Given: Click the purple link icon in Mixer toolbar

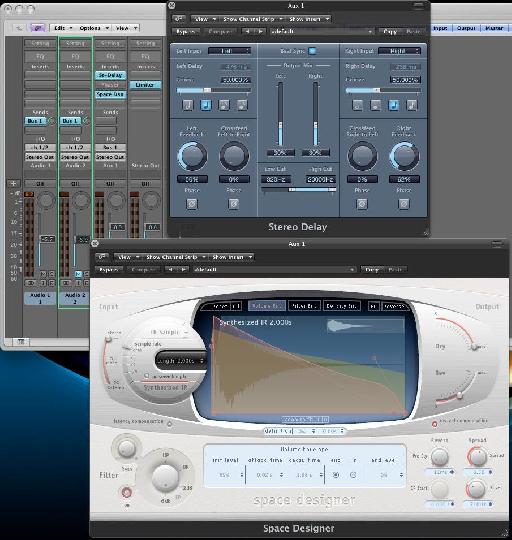Looking at the screenshot, I should coord(38,28).
